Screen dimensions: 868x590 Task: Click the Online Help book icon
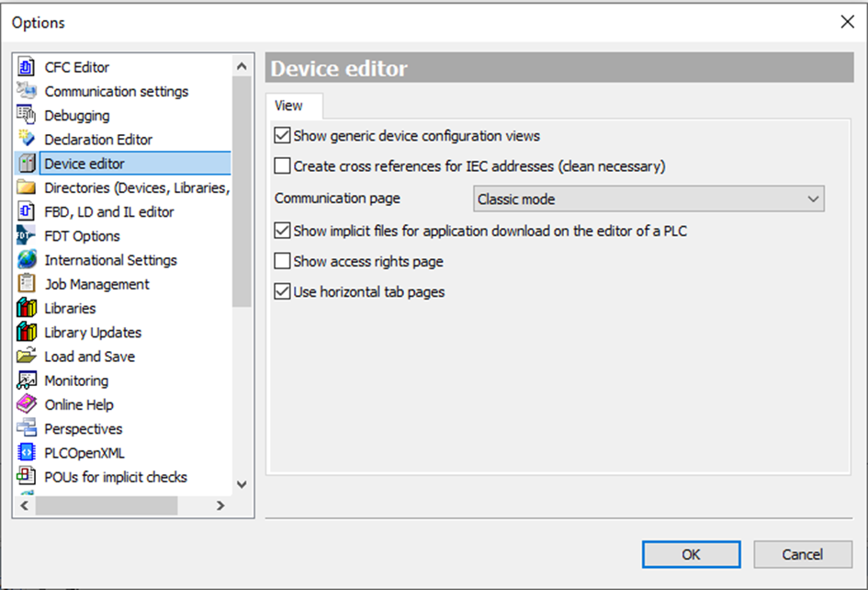coord(27,403)
